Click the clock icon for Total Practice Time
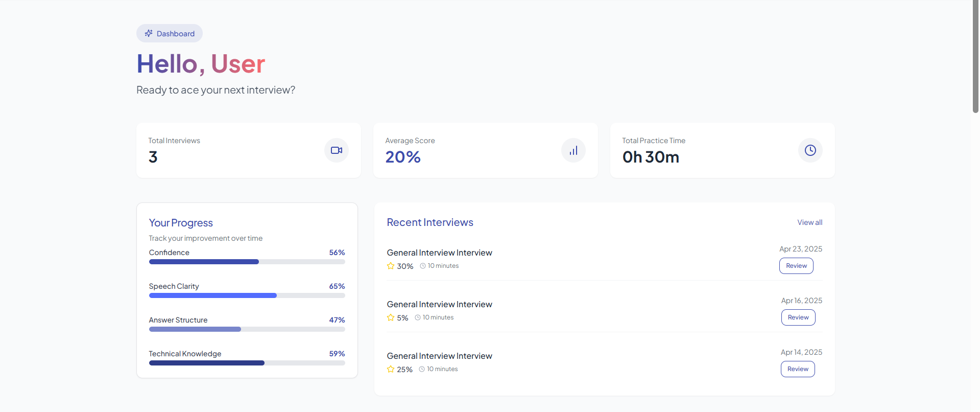Screen dimensions: 980x412 point(810,150)
